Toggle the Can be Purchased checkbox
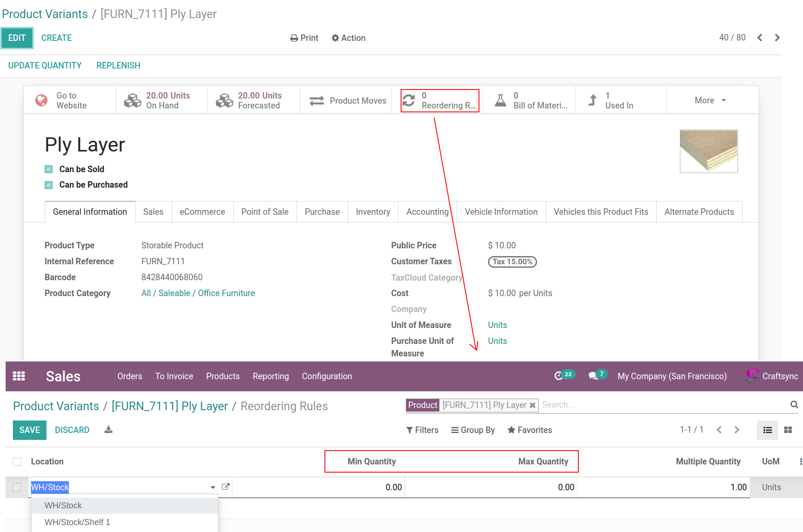The width and height of the screenshot is (803, 532). click(x=49, y=185)
